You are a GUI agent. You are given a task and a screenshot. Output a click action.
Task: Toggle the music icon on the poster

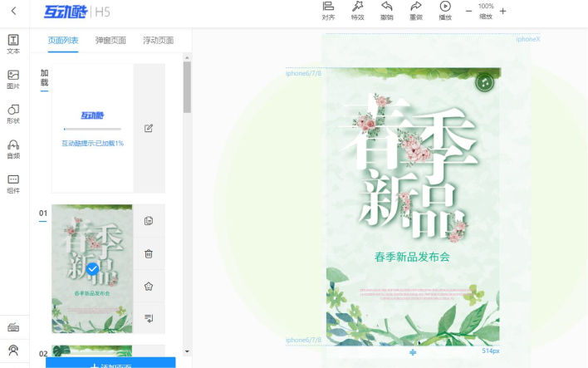[485, 82]
